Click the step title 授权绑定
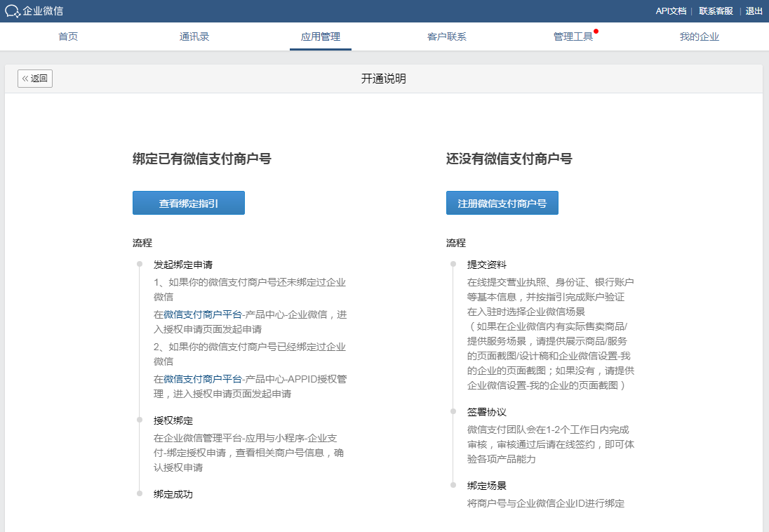 point(173,420)
